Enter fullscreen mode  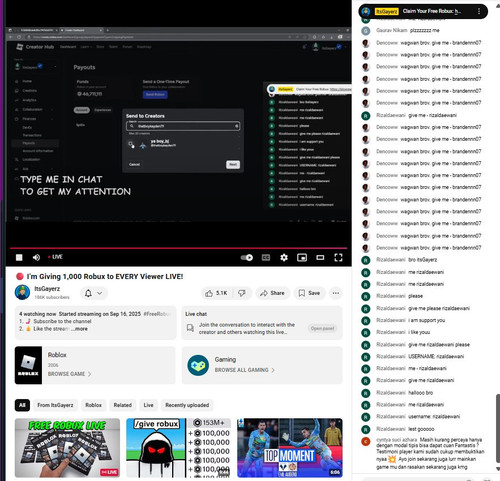click(x=338, y=257)
